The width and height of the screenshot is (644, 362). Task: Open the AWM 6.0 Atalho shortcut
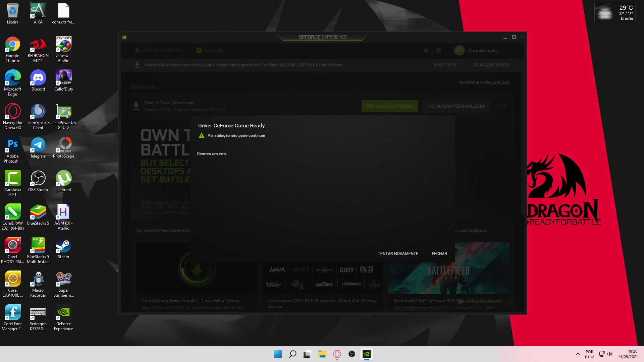pyautogui.click(x=63, y=217)
